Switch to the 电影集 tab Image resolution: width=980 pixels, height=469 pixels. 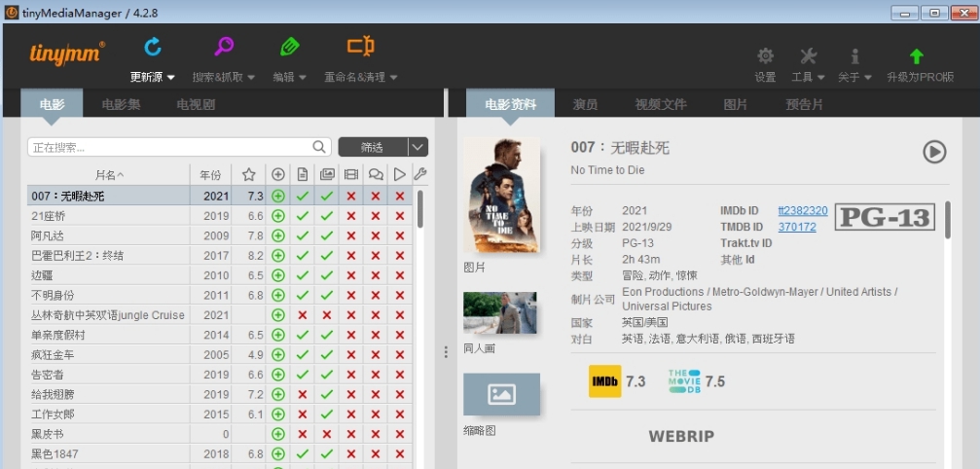pos(121,104)
